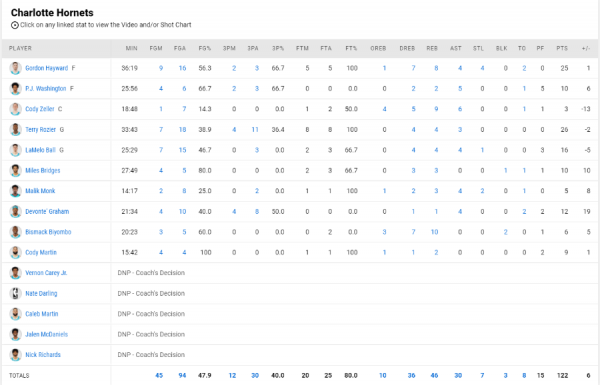Open LaMelo Ball's player page
Image resolution: width=600 pixels, height=385 pixels.
[x=41, y=150]
